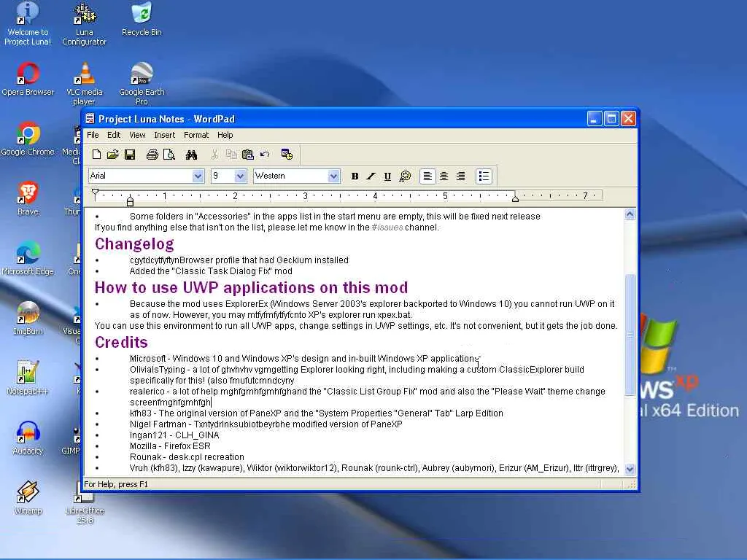Select ImgBurn desktop icon

28,318
